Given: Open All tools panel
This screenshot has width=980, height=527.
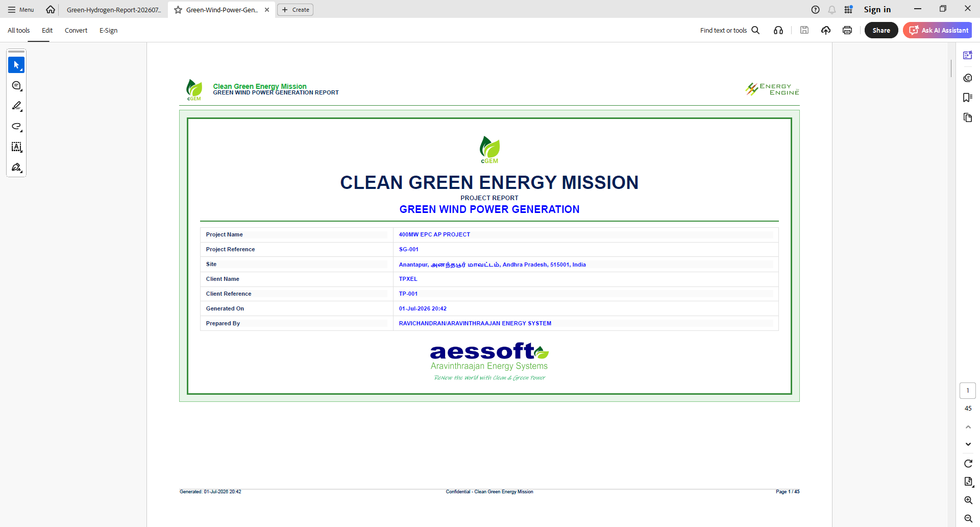Looking at the screenshot, I should click(19, 31).
